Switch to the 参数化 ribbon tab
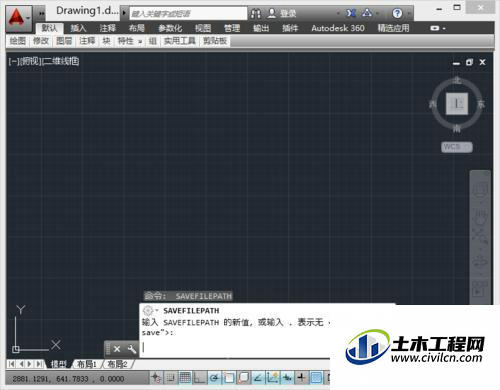 (170, 28)
